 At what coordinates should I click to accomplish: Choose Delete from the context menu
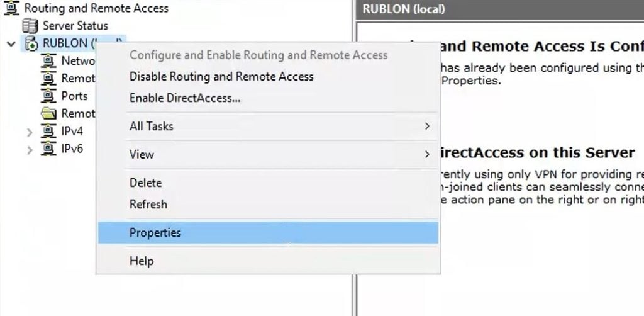click(145, 183)
